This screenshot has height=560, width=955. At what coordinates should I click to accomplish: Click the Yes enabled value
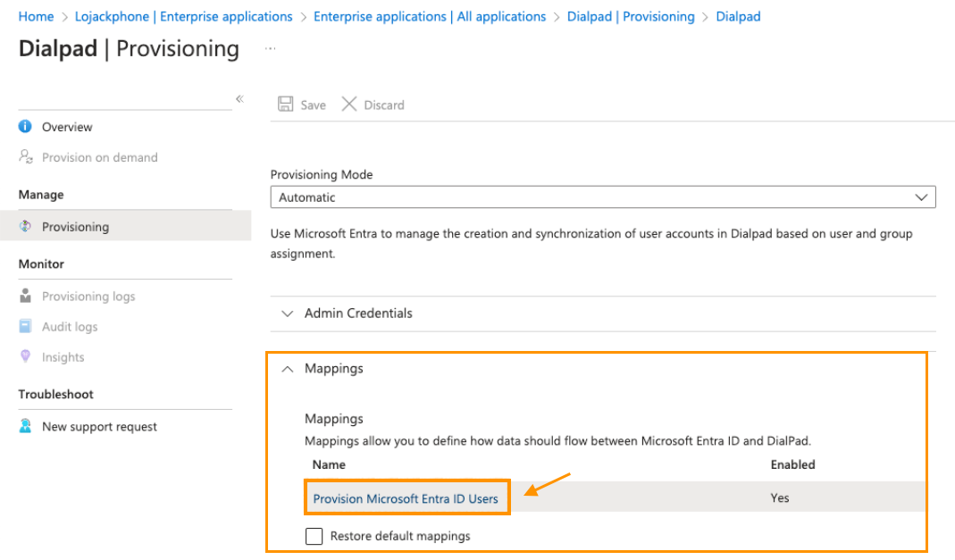point(780,497)
